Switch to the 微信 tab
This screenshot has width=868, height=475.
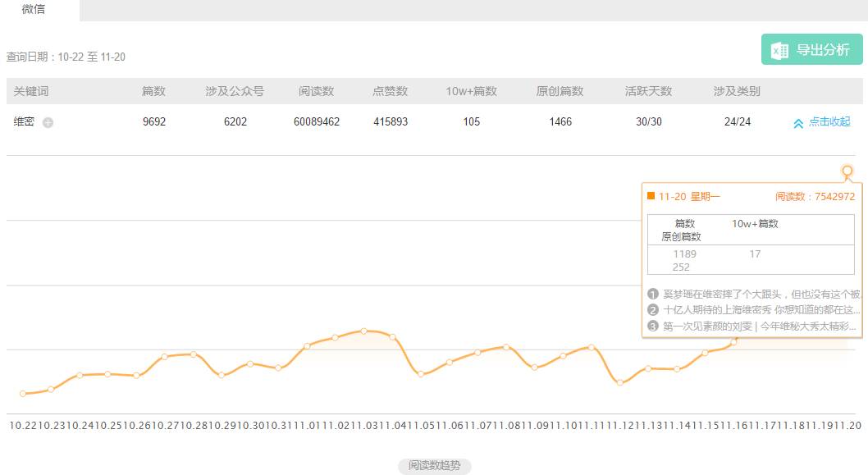(x=34, y=9)
